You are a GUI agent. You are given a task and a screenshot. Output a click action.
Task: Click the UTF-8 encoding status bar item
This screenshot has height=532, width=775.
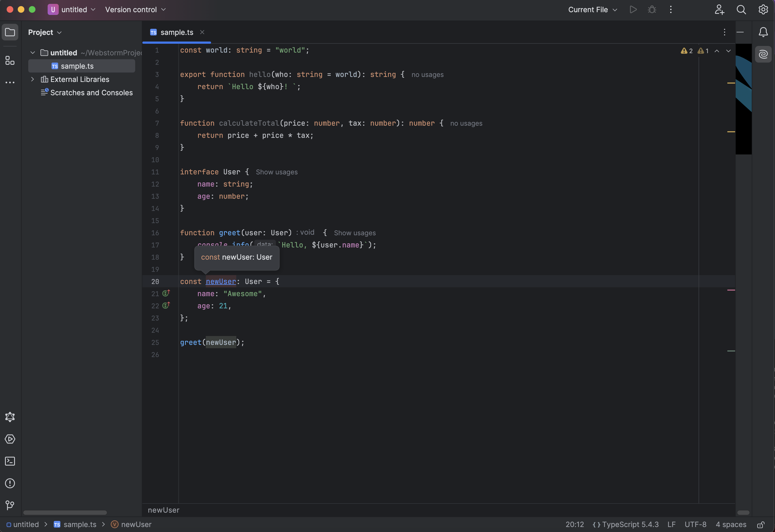[x=696, y=524]
